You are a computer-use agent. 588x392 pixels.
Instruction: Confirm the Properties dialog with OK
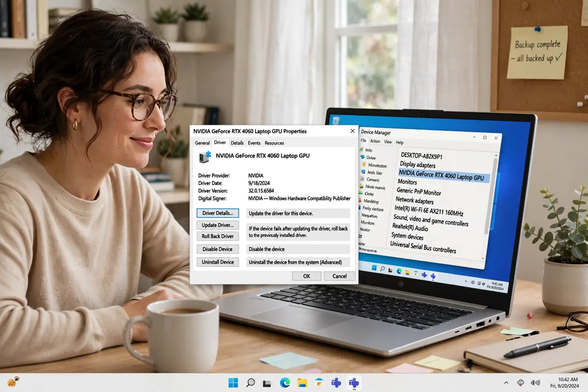pyautogui.click(x=306, y=276)
